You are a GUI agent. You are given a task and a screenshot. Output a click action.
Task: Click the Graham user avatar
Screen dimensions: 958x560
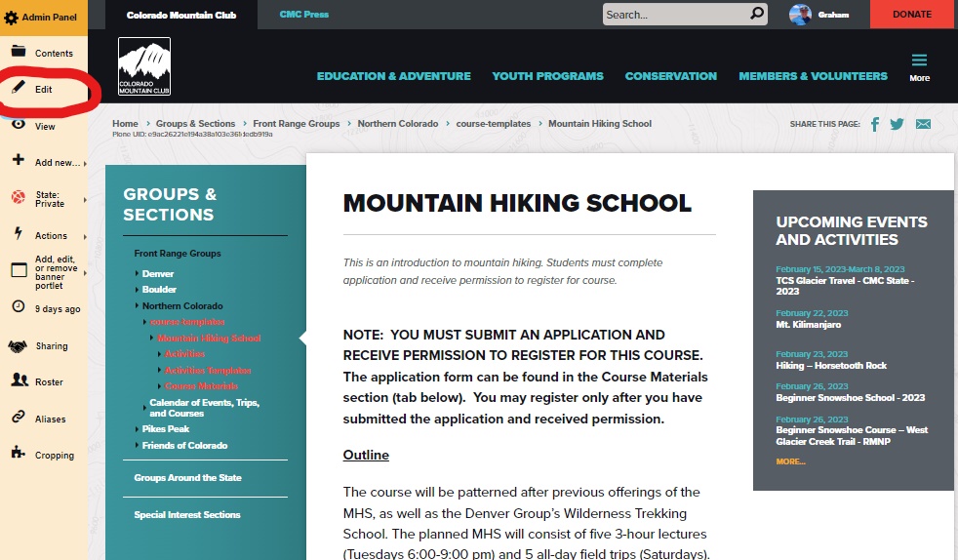tap(800, 14)
